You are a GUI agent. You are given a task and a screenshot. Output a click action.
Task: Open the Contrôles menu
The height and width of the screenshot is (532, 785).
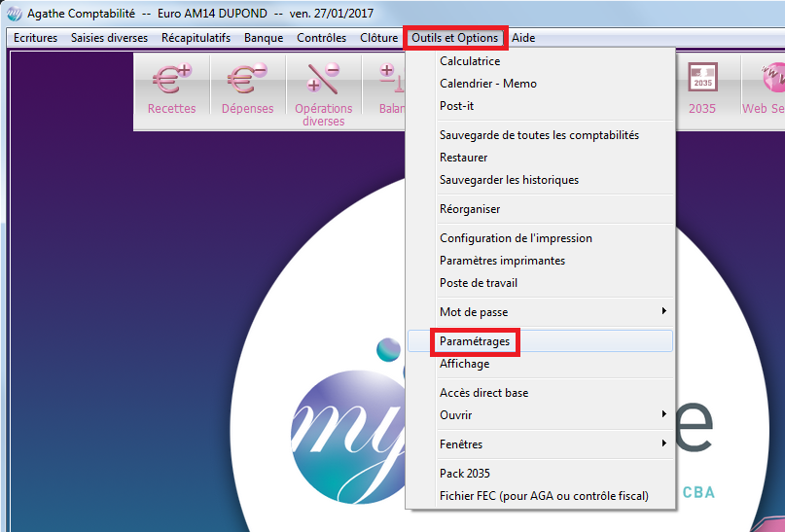pyautogui.click(x=321, y=38)
